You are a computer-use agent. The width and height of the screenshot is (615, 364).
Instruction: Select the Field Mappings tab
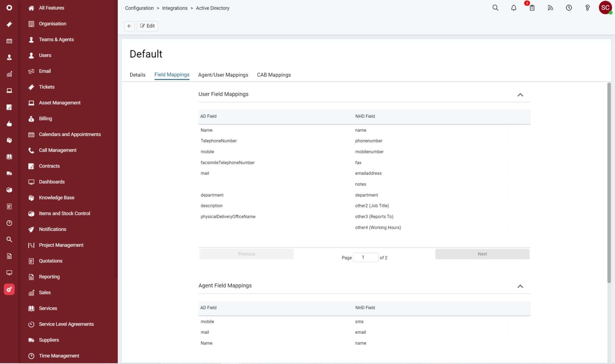click(172, 75)
